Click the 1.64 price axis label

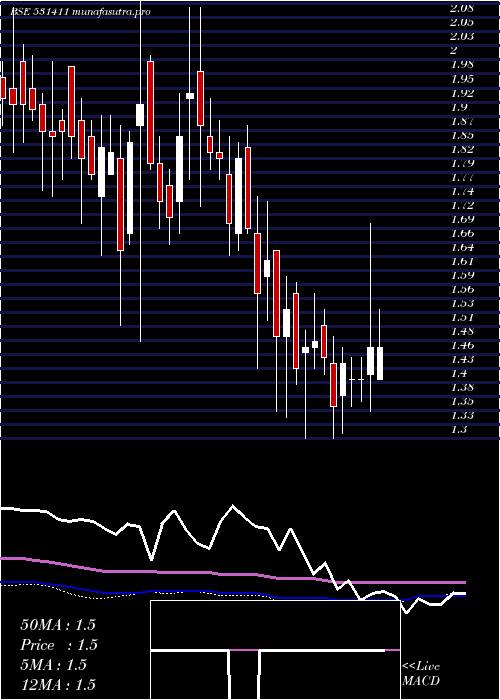(x=462, y=247)
